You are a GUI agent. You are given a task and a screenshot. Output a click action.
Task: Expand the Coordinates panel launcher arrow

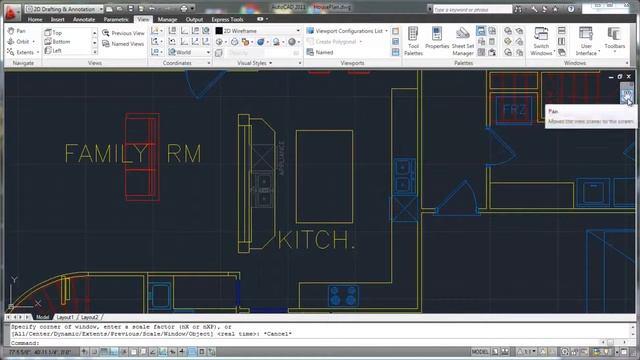tap(209, 63)
